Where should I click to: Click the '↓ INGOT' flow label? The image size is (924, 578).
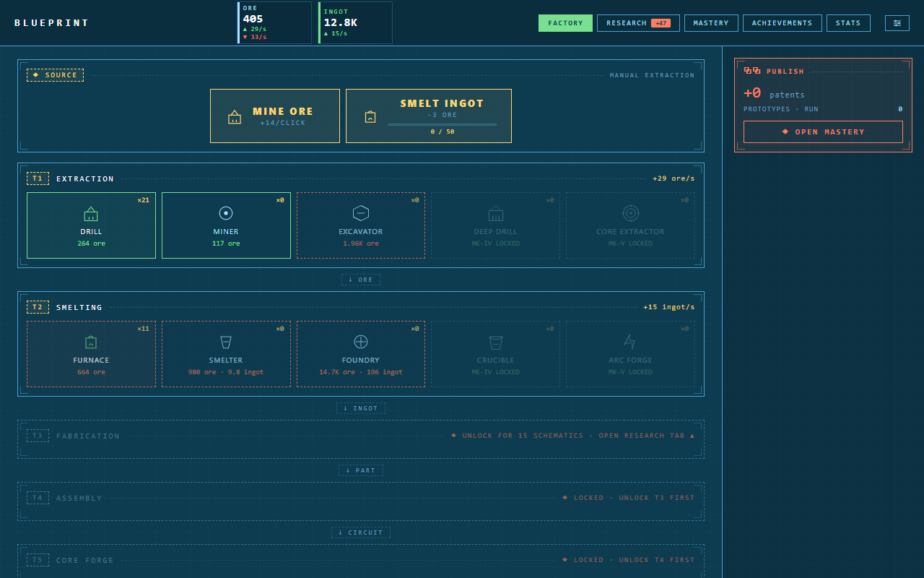(361, 408)
